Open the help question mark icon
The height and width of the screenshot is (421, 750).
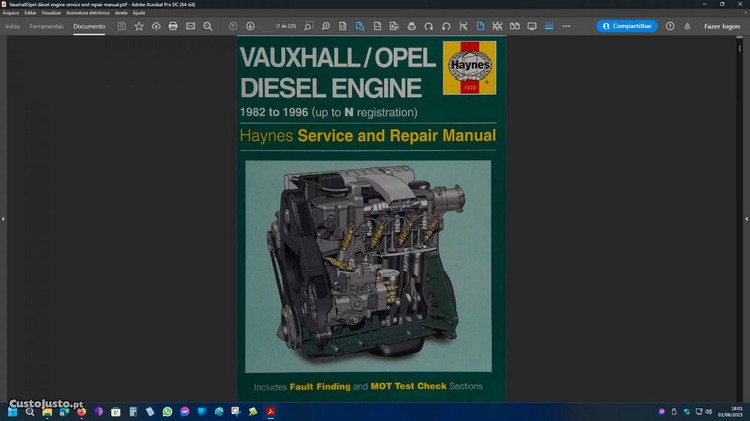670,26
